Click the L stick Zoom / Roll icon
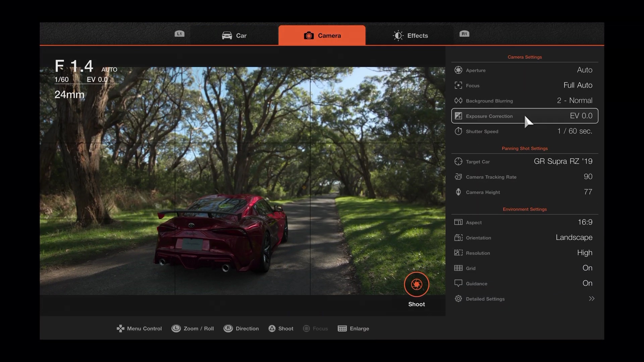The width and height of the screenshot is (644, 362). [x=176, y=328]
